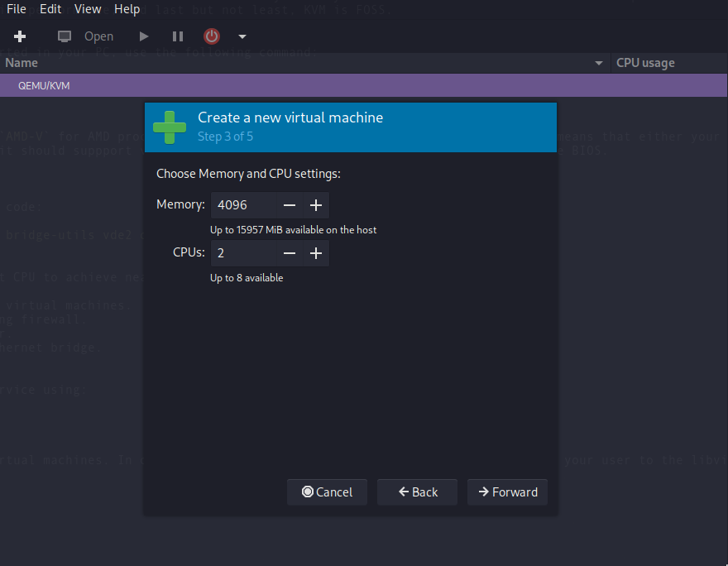
Task: Click the 'Up to 15957 MiB available' text
Action: (293, 230)
